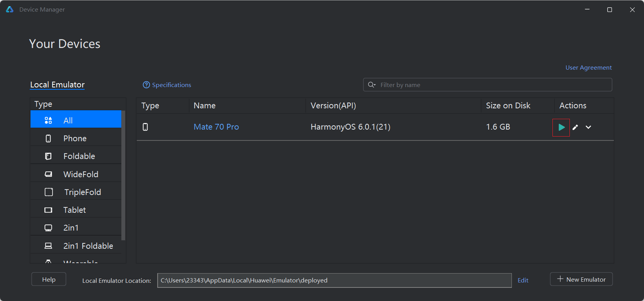
Task: Click the Specifications question mark icon
Action: [x=146, y=85]
